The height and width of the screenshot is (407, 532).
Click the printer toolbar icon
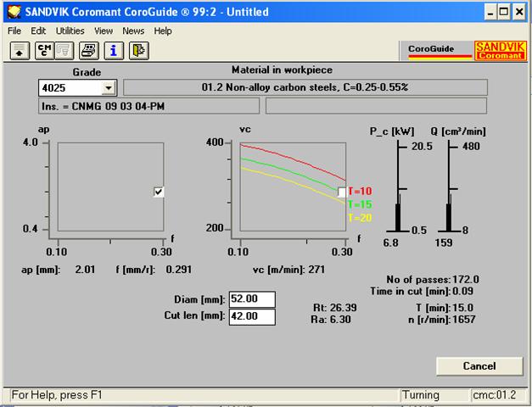(x=89, y=51)
